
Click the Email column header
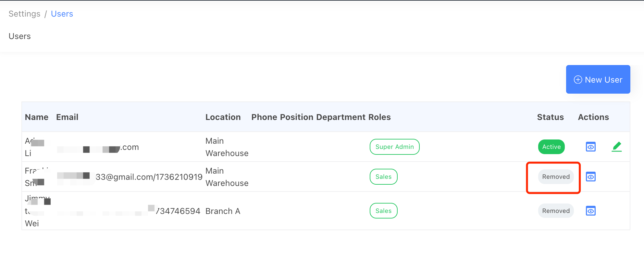[67, 117]
